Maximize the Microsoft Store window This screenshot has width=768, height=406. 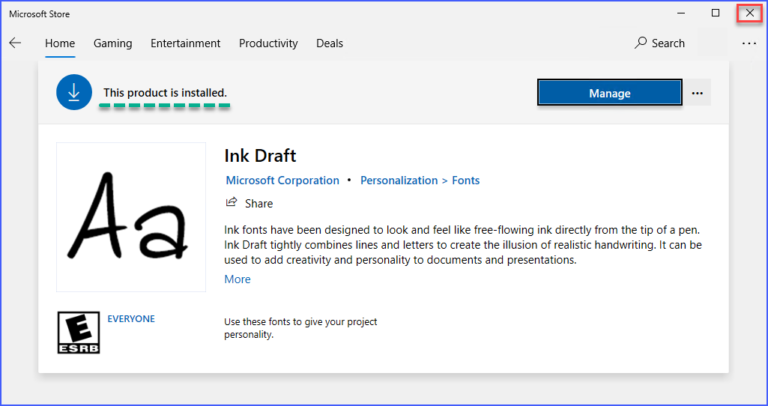pos(715,13)
